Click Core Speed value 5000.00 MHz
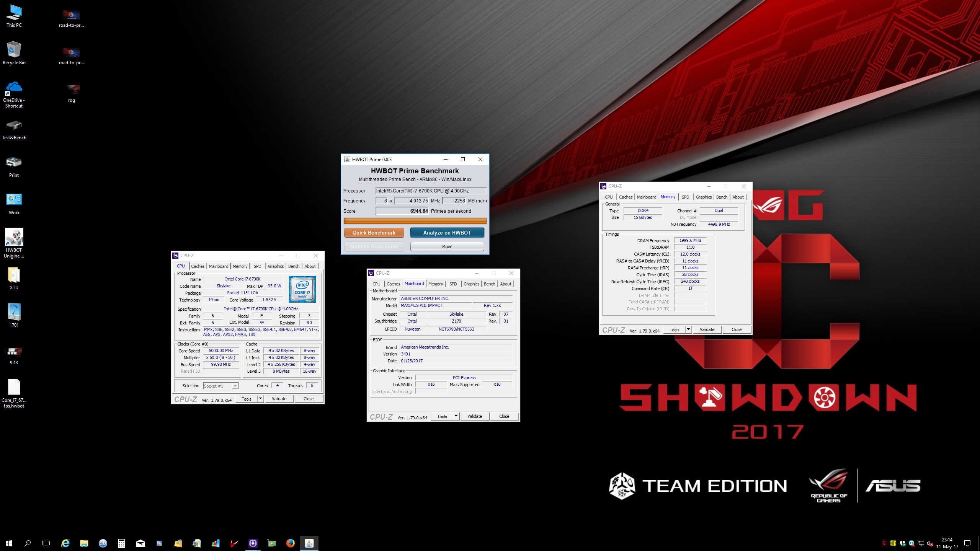 pyautogui.click(x=221, y=350)
